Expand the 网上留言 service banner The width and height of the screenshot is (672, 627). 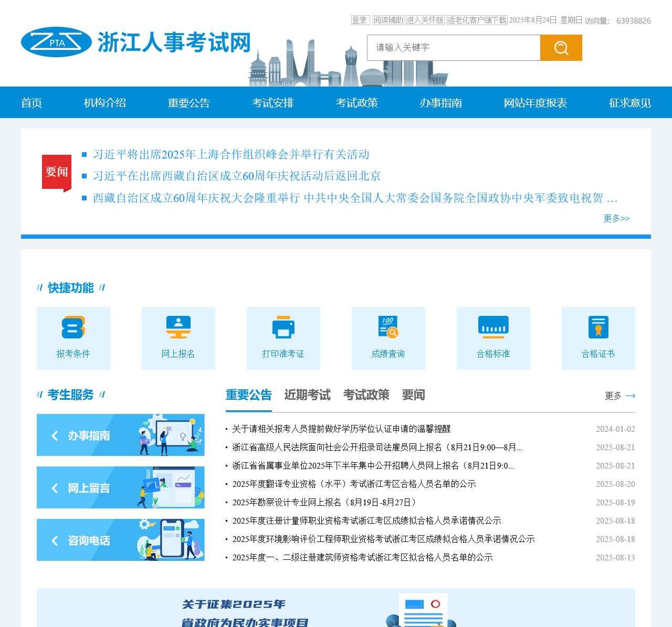coord(120,487)
